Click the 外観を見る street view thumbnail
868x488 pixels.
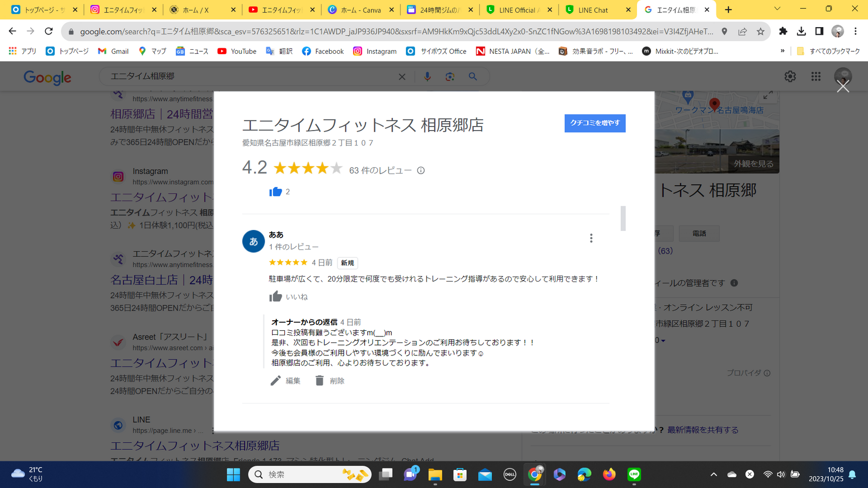tap(717, 152)
